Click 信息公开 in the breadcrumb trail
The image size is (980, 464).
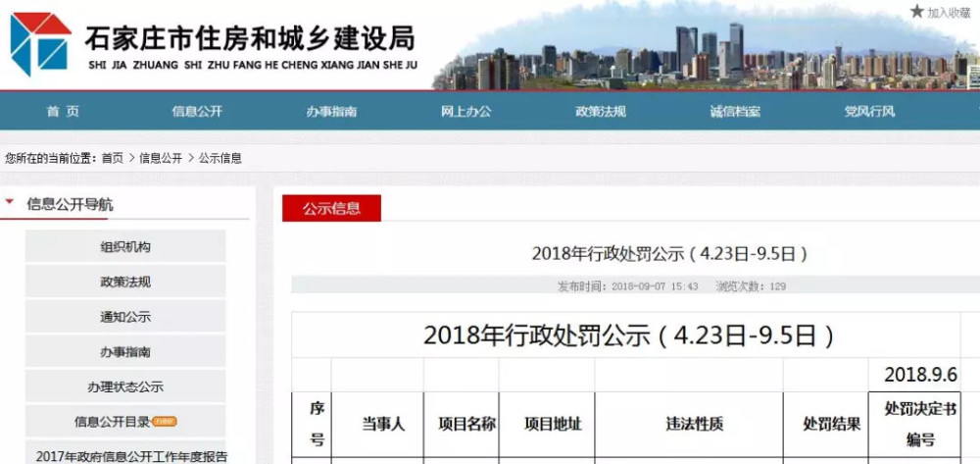click(161, 158)
